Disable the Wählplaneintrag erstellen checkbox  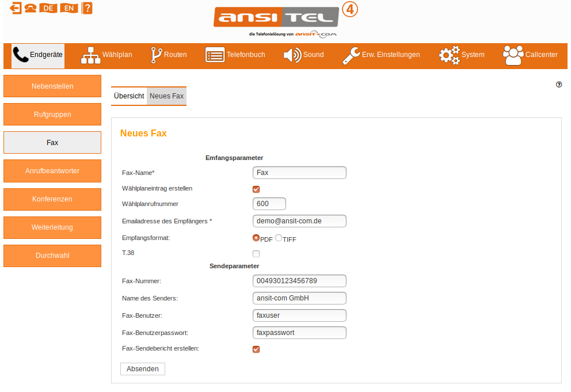coord(256,189)
